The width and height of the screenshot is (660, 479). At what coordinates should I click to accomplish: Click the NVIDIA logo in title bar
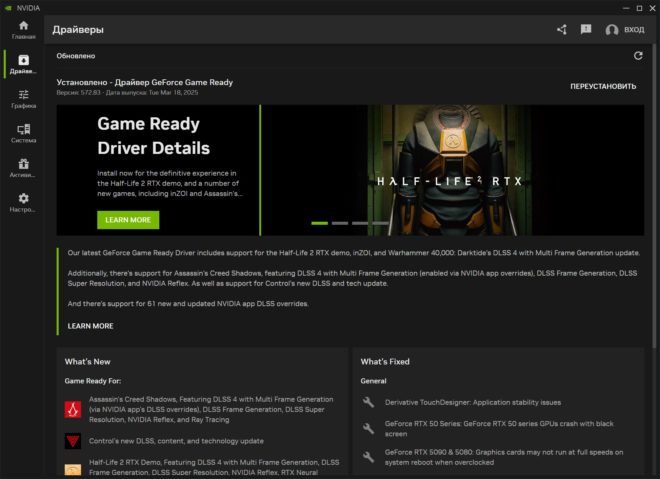(x=8, y=8)
